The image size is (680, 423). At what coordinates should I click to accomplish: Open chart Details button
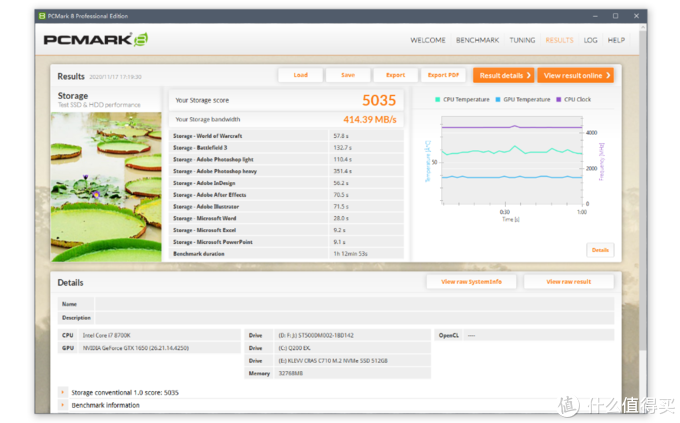pyautogui.click(x=600, y=250)
